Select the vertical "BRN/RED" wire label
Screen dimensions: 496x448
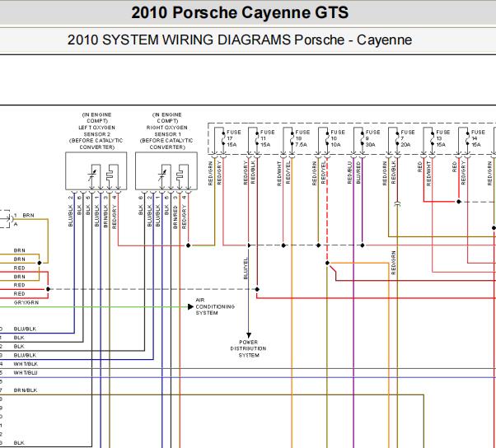point(175,217)
